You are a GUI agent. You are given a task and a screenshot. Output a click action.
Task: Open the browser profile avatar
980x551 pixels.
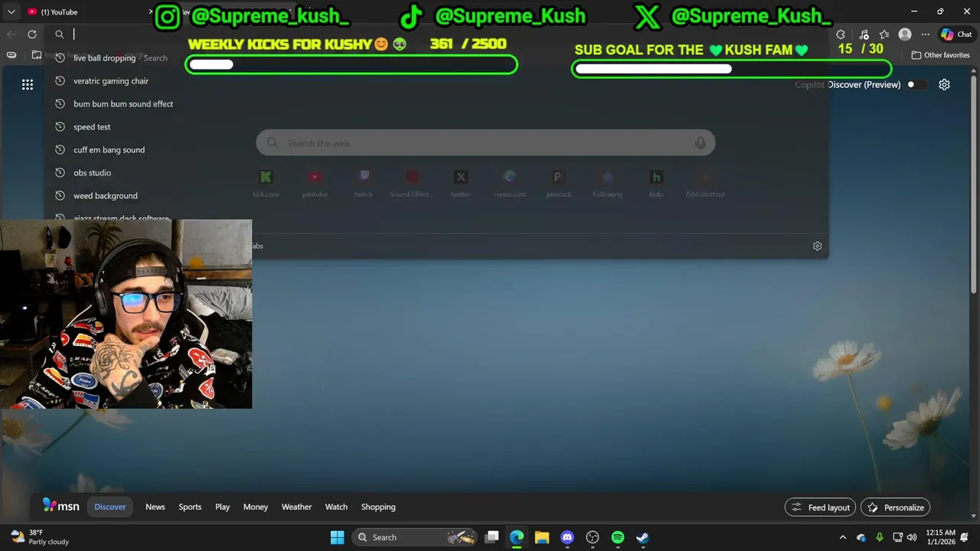(905, 34)
